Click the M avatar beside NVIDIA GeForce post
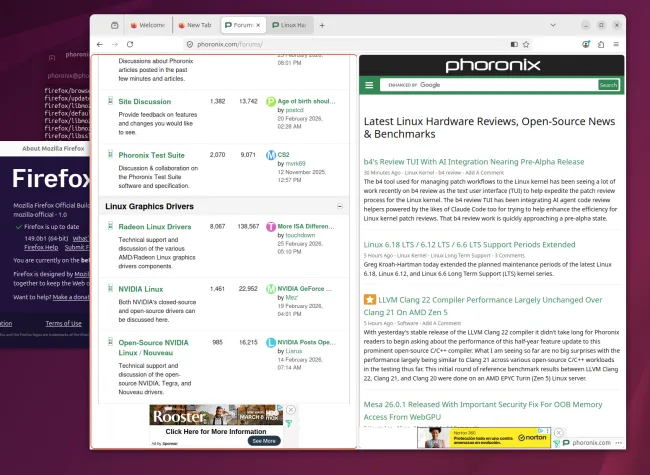This screenshot has width=650, height=475. pyautogui.click(x=271, y=289)
